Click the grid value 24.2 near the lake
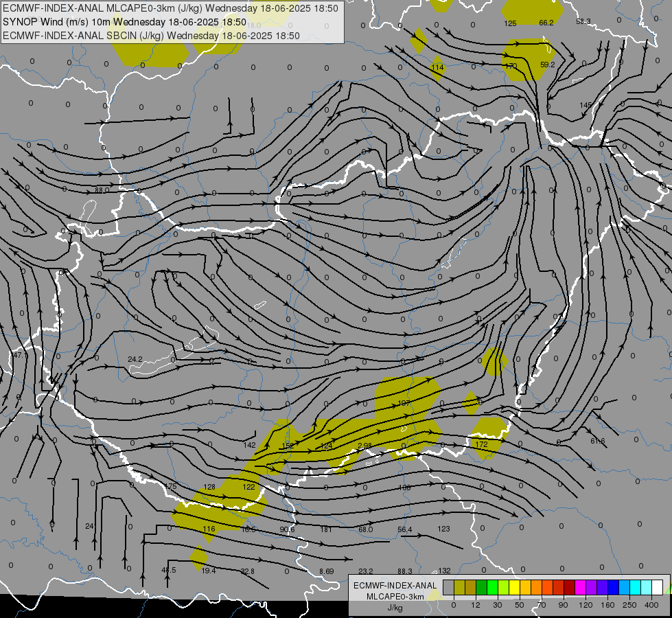672x618 pixels. 135,359
